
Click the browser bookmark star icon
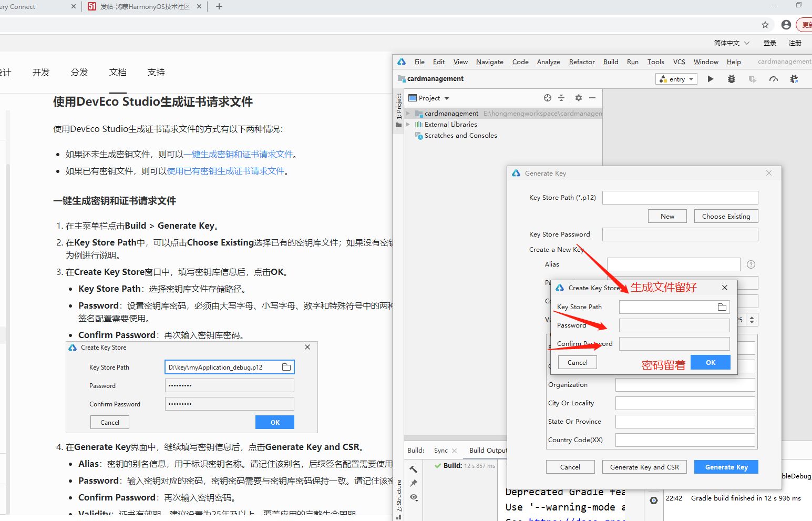[765, 25]
